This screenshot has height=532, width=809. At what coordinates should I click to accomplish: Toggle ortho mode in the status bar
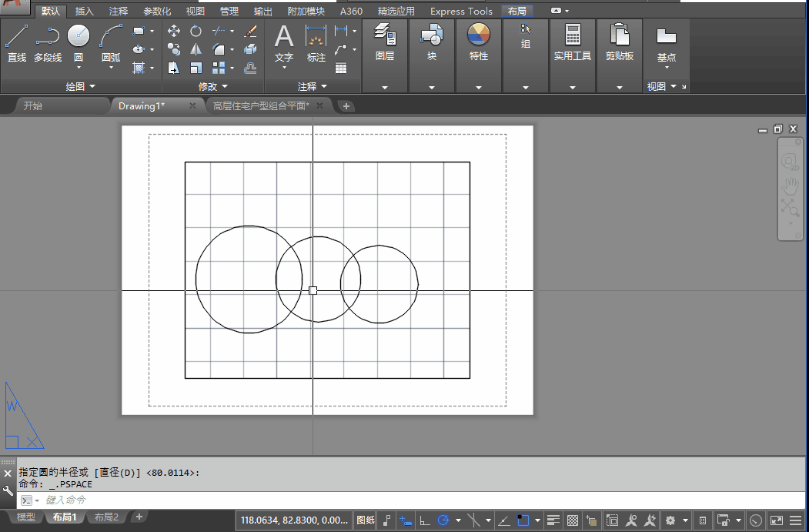pos(424,521)
